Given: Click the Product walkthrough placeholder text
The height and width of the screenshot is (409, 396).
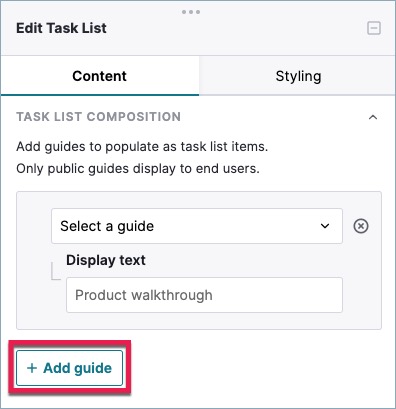Looking at the screenshot, I should click(x=144, y=295).
